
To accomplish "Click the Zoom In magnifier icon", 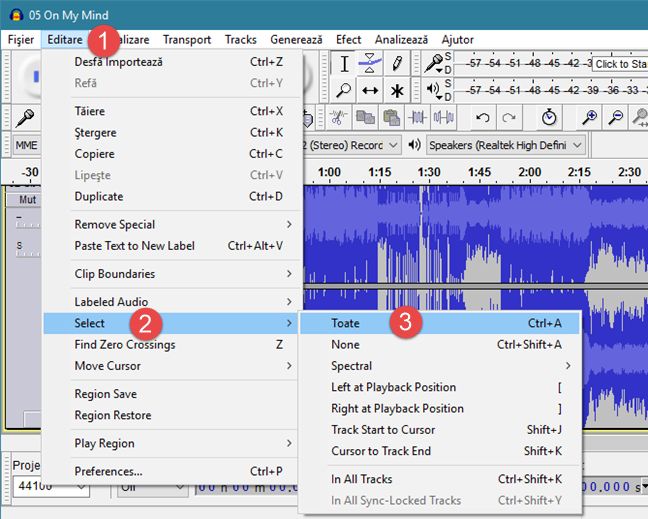I will [589, 118].
